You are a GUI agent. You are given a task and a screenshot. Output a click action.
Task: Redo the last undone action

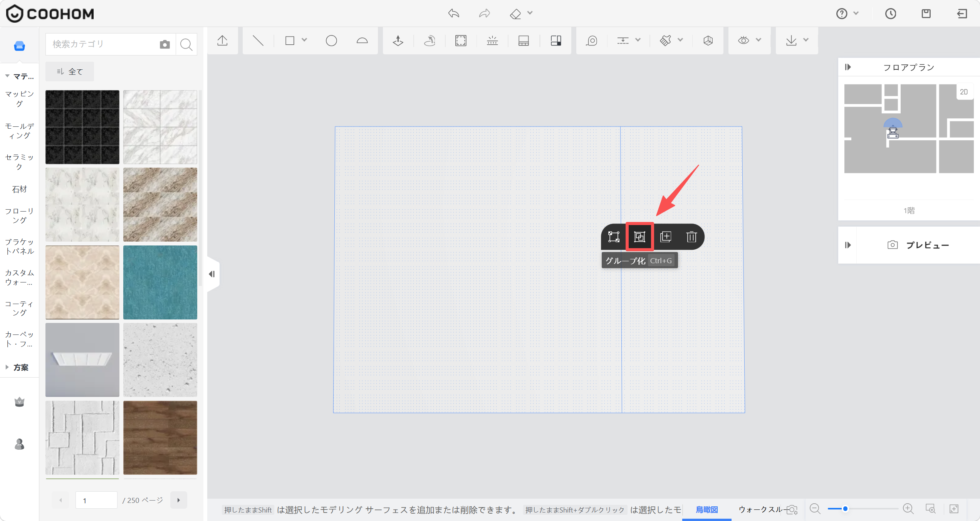(485, 13)
